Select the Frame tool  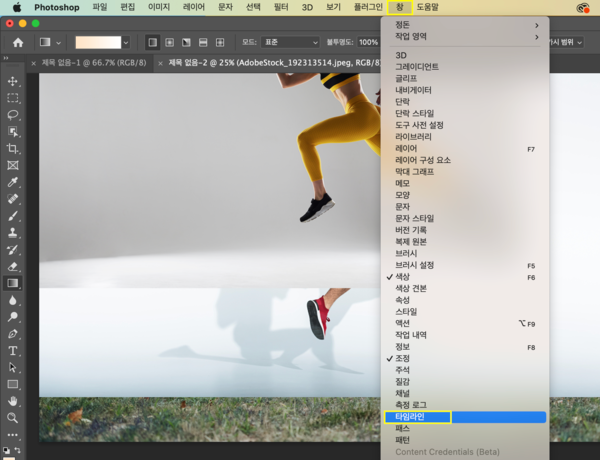point(13,165)
